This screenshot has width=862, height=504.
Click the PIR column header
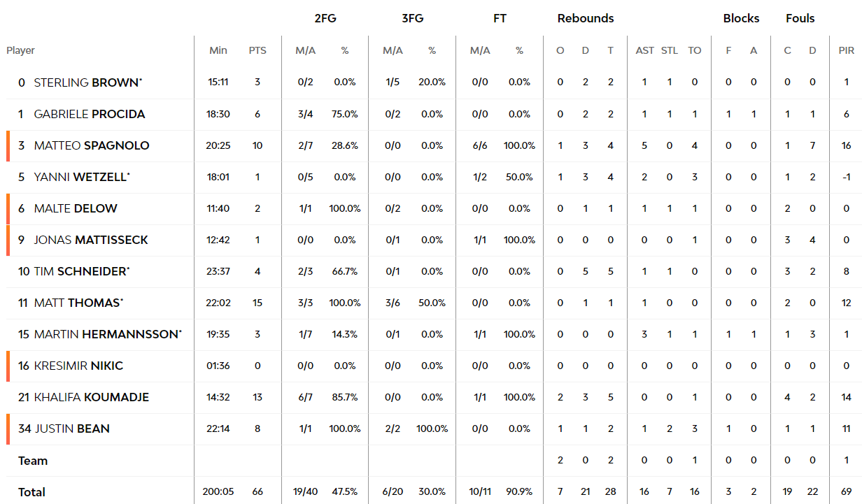click(847, 50)
